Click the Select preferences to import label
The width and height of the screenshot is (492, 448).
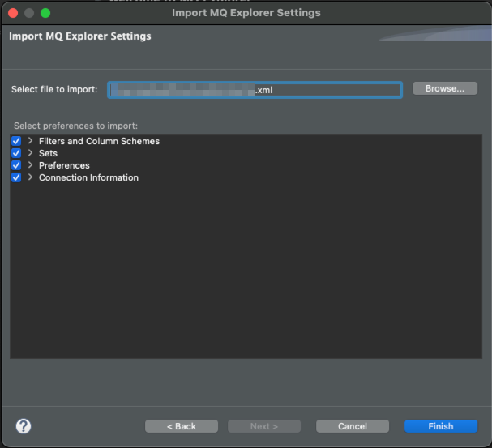[75, 126]
